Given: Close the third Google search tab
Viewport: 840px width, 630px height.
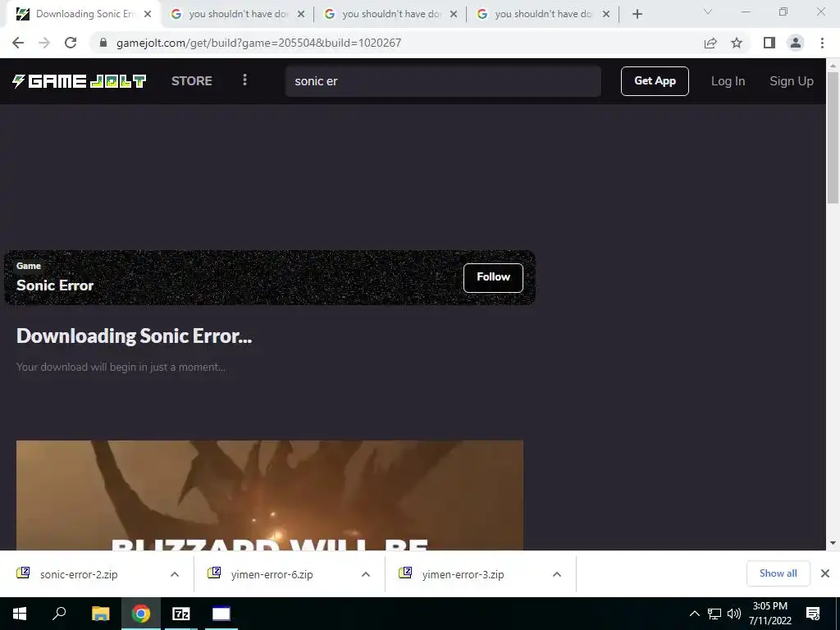Looking at the screenshot, I should pos(453,14).
